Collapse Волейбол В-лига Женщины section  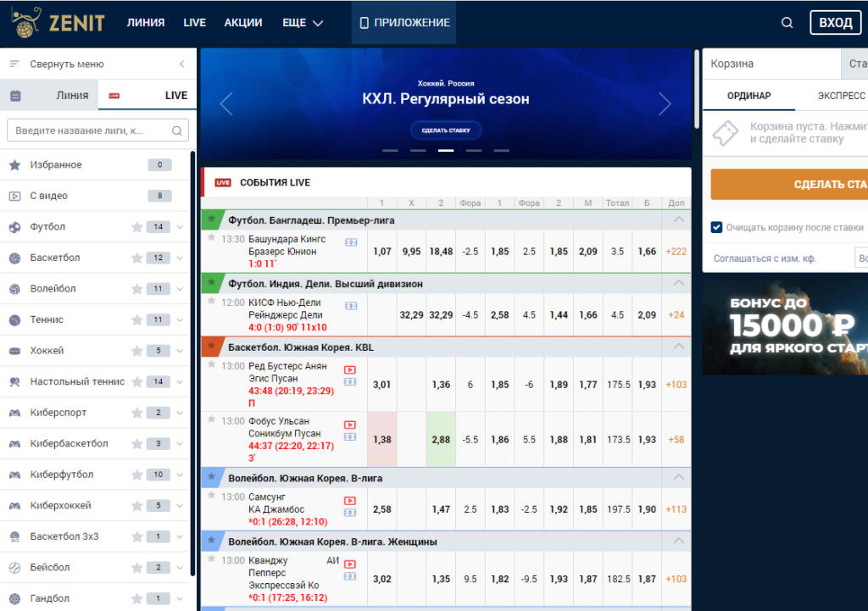pos(679,542)
